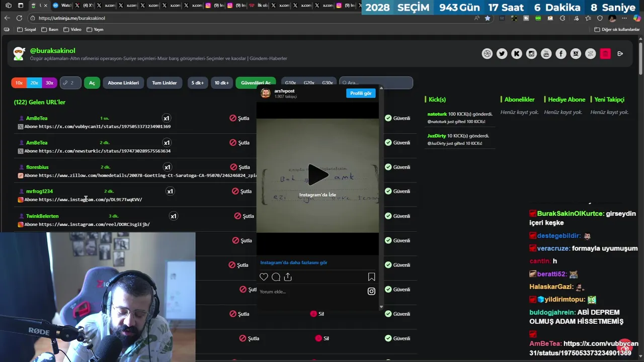Open the YouTube icon in page header
The width and height of the screenshot is (644, 362).
(x=546, y=54)
